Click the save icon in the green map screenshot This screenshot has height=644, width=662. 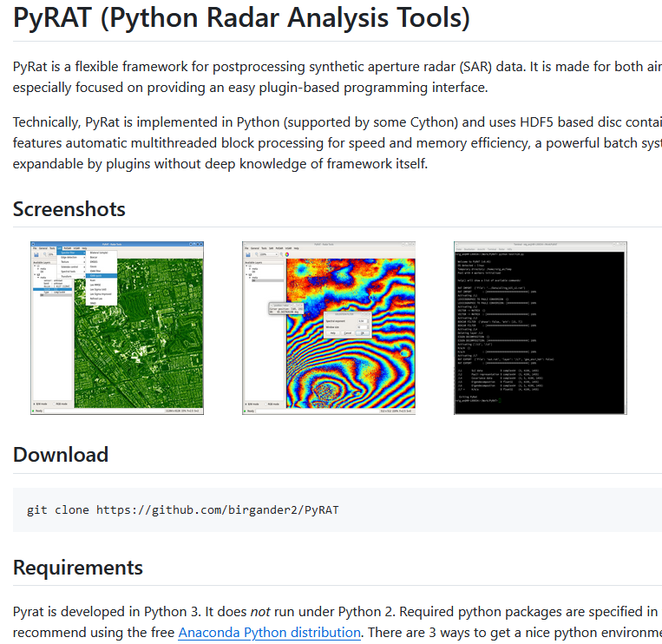point(35,254)
